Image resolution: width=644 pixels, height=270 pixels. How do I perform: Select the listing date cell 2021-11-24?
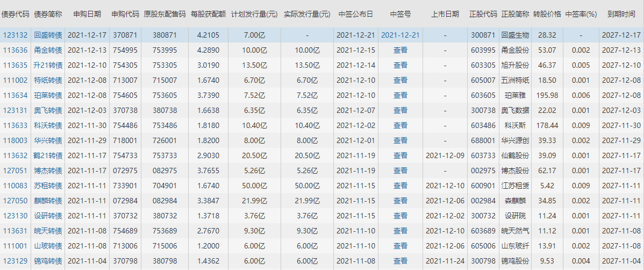pos(445,261)
